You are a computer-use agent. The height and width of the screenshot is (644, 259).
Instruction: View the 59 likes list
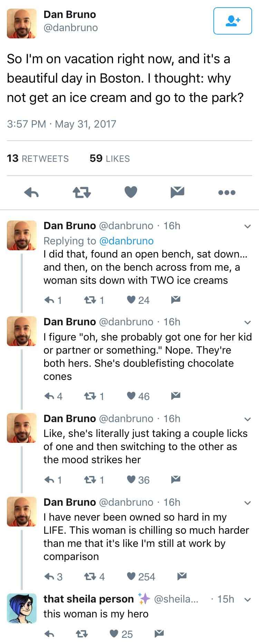tap(109, 158)
